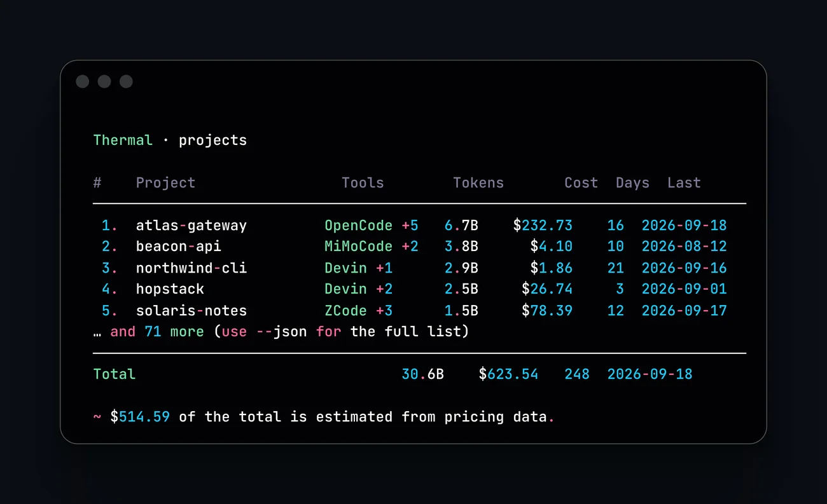Click the date 2026-09-16

coord(684,268)
